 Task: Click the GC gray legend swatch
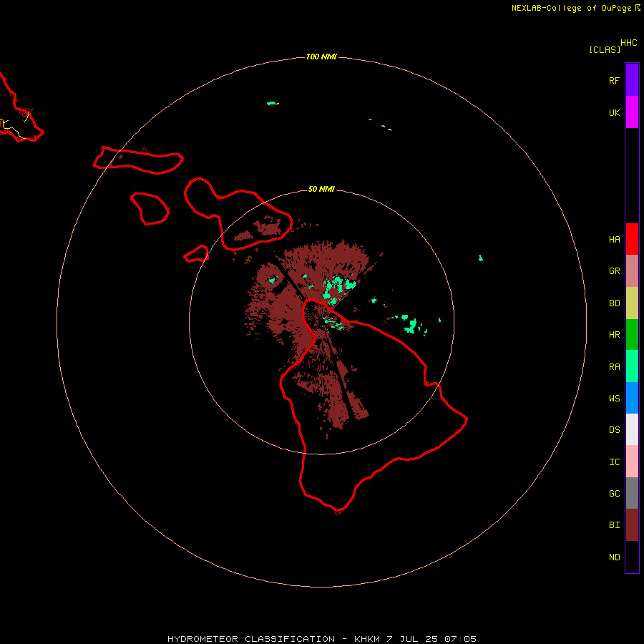[x=632, y=493]
